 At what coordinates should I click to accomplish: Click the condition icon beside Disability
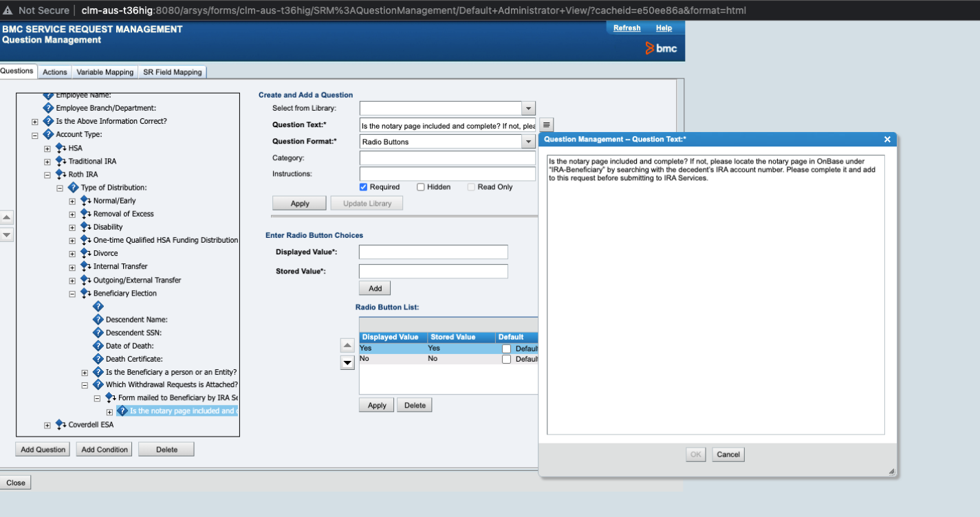85,227
